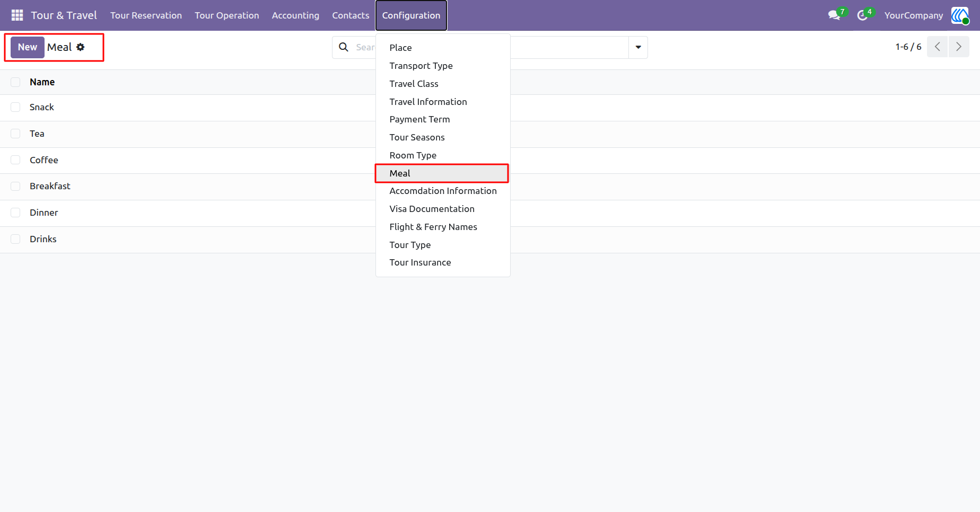The height and width of the screenshot is (512, 980).
Task: Check the Snack row checkbox
Action: (15, 107)
